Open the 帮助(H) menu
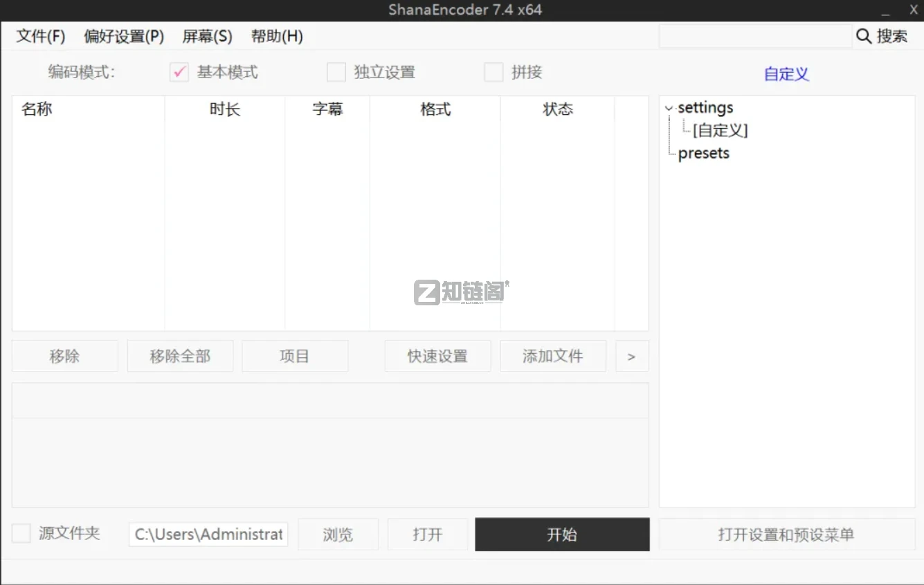Image resolution: width=924 pixels, height=585 pixels. [276, 36]
